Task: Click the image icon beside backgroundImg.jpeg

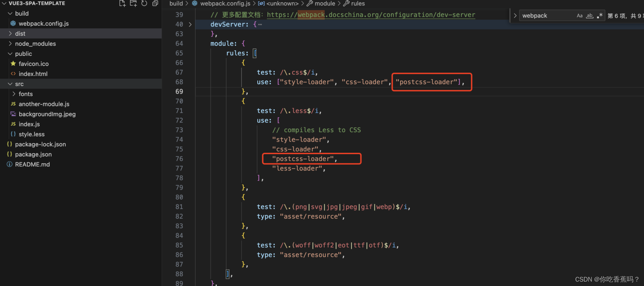Action: pyautogui.click(x=13, y=114)
